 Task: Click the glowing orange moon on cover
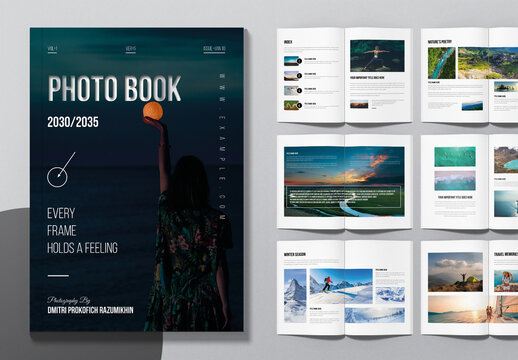[x=153, y=111]
